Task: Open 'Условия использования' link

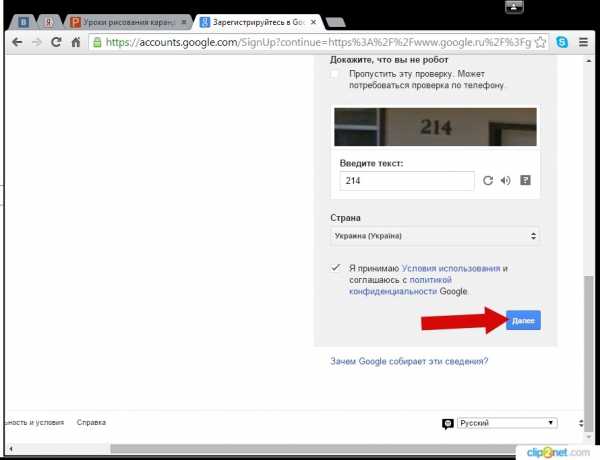Action: click(451, 268)
